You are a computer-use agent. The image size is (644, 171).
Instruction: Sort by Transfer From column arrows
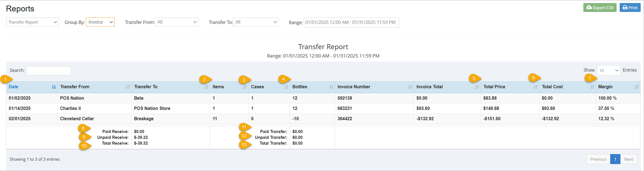click(128, 87)
